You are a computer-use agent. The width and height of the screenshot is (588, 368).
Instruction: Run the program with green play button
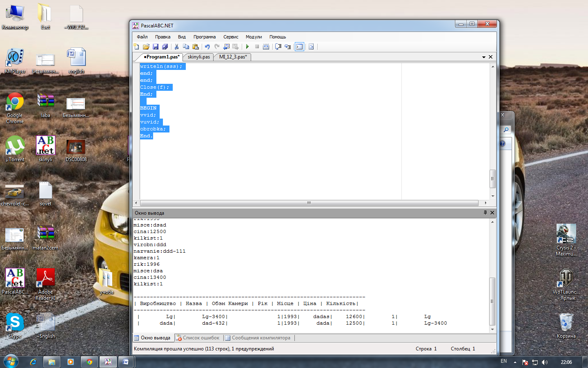(247, 47)
